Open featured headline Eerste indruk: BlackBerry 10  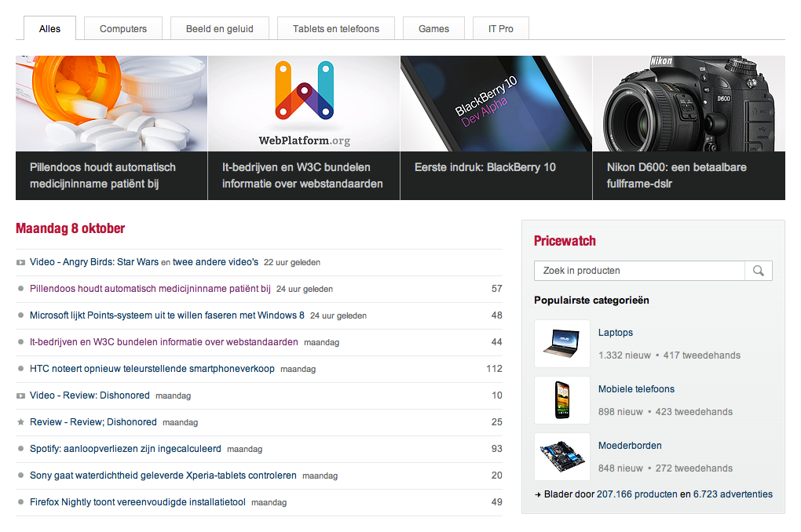click(485, 167)
